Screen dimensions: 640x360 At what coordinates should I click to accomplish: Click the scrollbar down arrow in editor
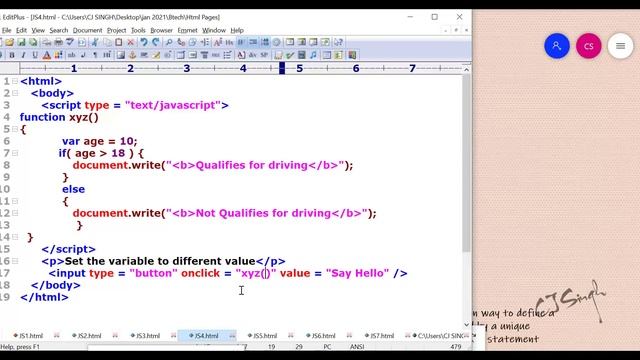(x=467, y=324)
